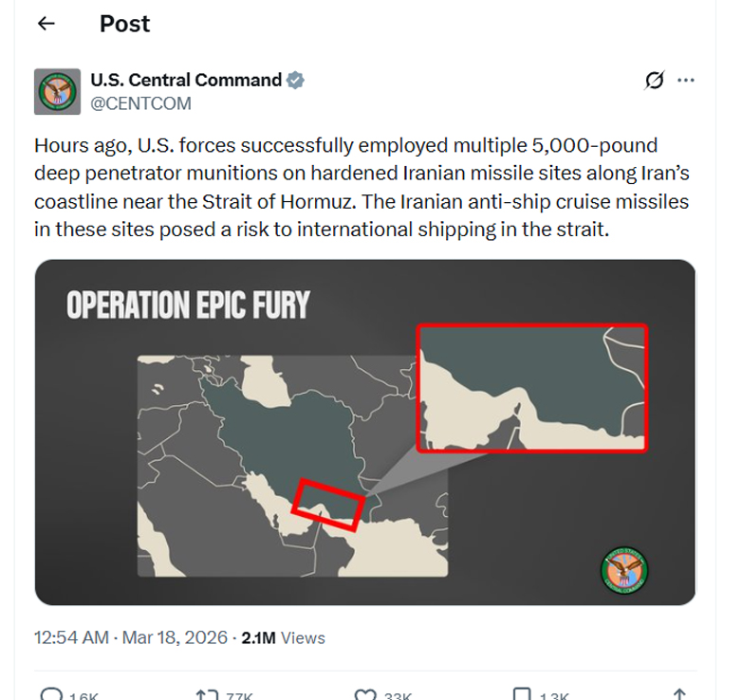Repost using the retweet arrows icon
Image resolution: width=742 pixels, height=700 pixels.
point(207,695)
